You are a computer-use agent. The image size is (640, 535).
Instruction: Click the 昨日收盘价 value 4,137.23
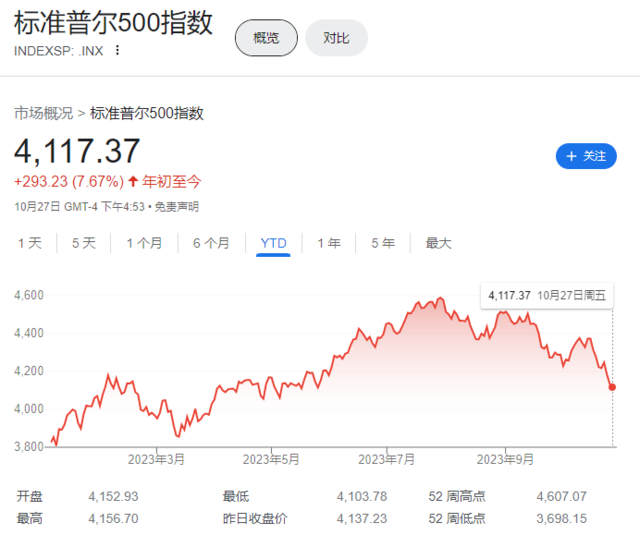click(x=362, y=518)
